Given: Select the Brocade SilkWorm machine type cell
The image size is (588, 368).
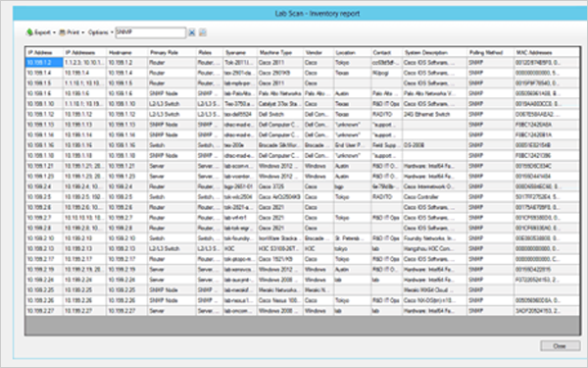Looking at the screenshot, I should pyautogui.click(x=280, y=145).
